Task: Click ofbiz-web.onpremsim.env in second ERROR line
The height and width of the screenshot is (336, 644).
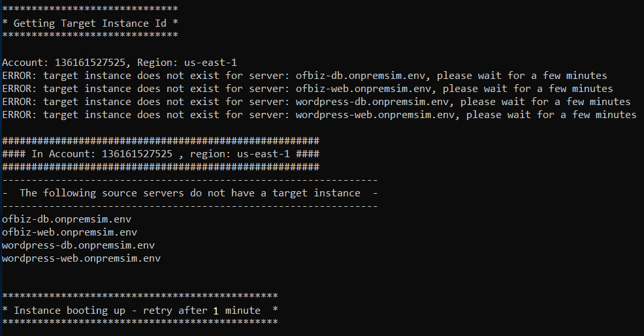Action: (x=364, y=89)
